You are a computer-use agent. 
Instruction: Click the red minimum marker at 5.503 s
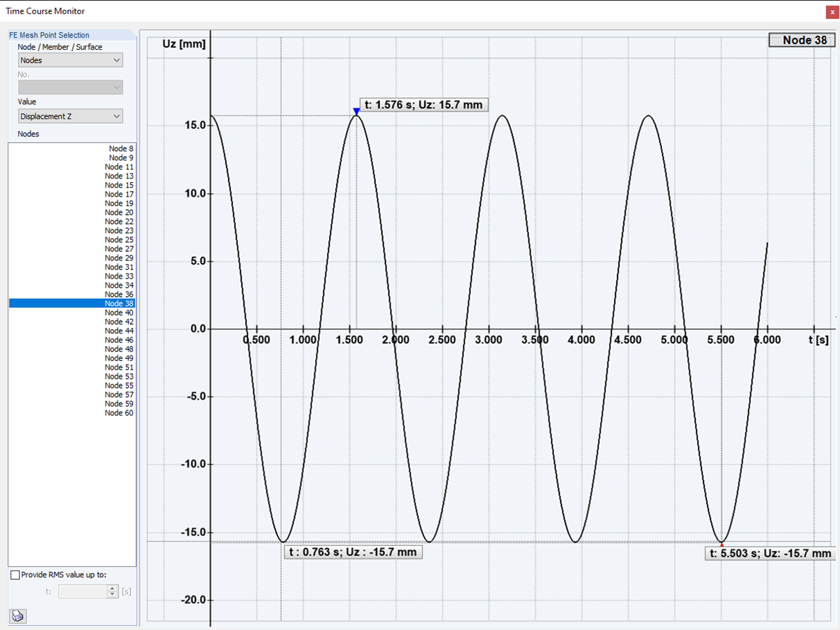pos(722,544)
